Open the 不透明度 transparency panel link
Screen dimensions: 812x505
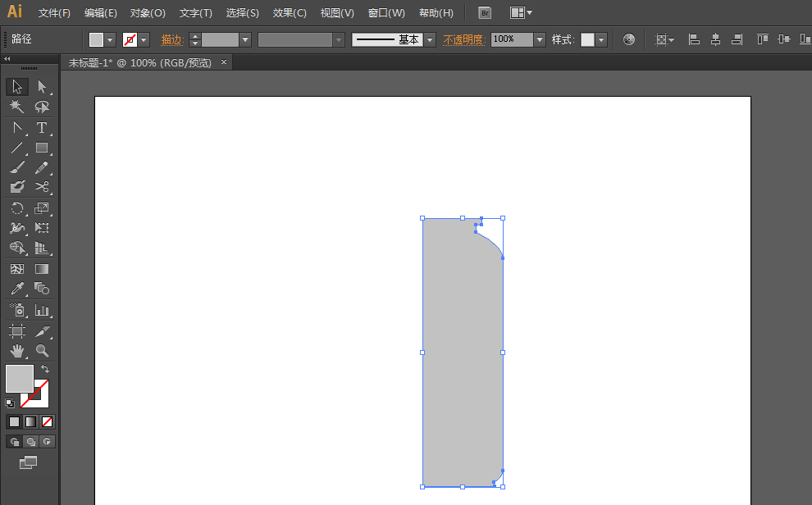(464, 40)
